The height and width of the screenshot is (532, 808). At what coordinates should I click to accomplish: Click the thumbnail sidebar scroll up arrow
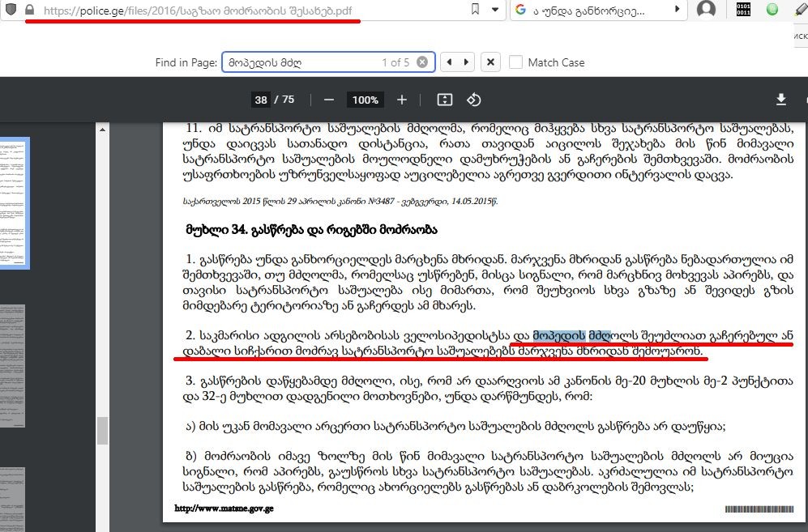pyautogui.click(x=103, y=130)
